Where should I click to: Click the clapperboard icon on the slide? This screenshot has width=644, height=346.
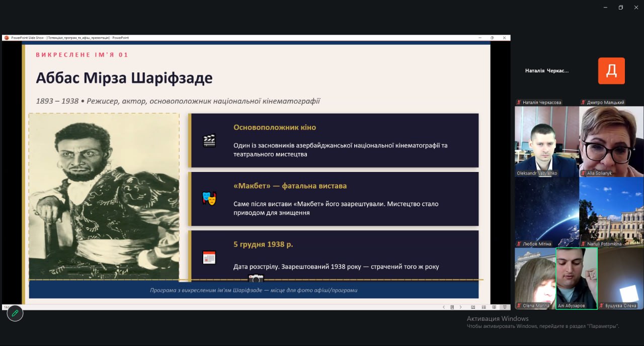click(209, 140)
